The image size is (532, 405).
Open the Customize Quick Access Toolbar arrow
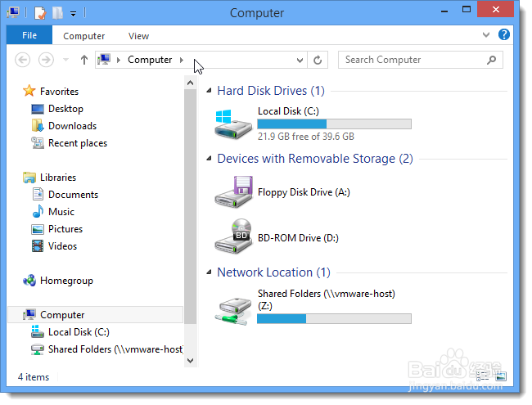click(x=73, y=14)
